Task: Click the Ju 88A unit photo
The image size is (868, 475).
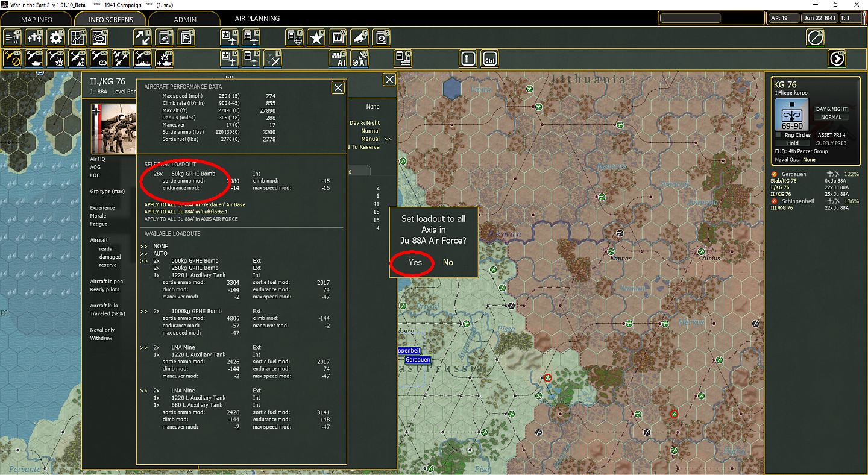Action: [x=113, y=130]
